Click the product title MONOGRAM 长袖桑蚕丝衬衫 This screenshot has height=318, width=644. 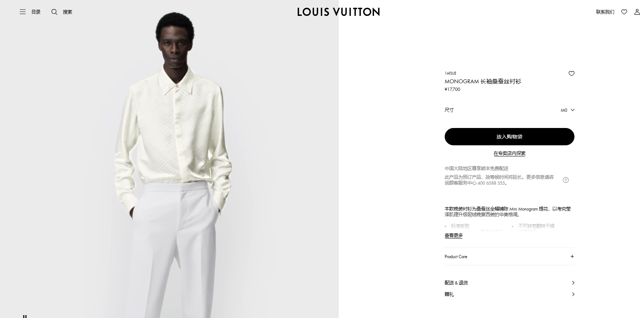483,81
